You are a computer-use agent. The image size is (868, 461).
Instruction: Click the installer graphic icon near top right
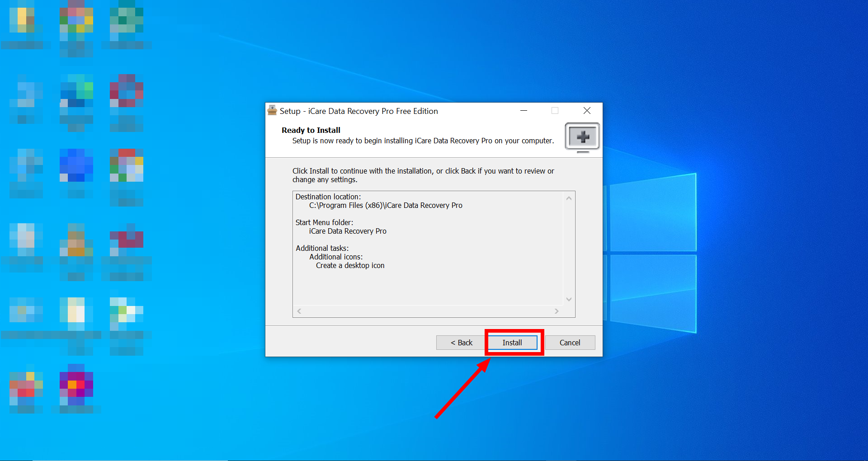coord(582,137)
